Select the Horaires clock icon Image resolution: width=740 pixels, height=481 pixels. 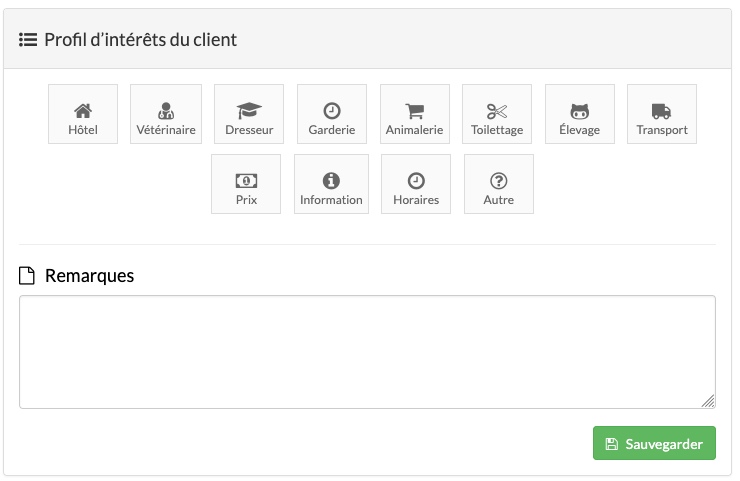coord(416,181)
